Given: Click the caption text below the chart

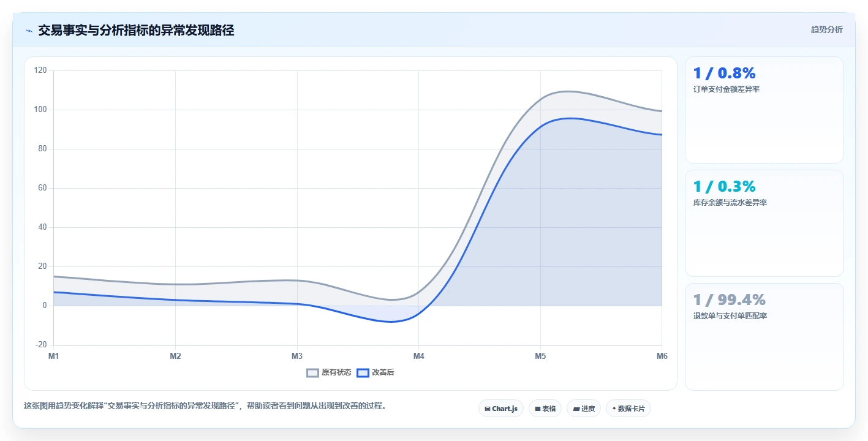Looking at the screenshot, I should 205,405.
